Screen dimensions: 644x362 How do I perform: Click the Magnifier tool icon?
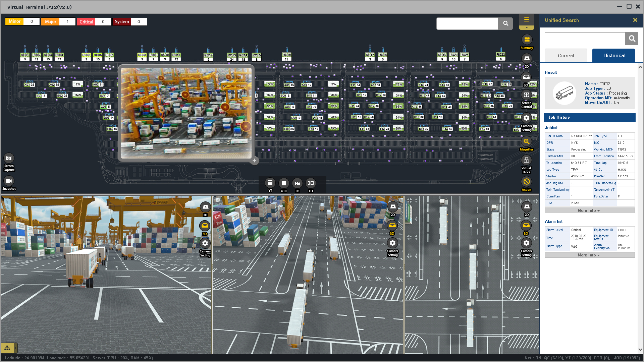pyautogui.click(x=526, y=142)
